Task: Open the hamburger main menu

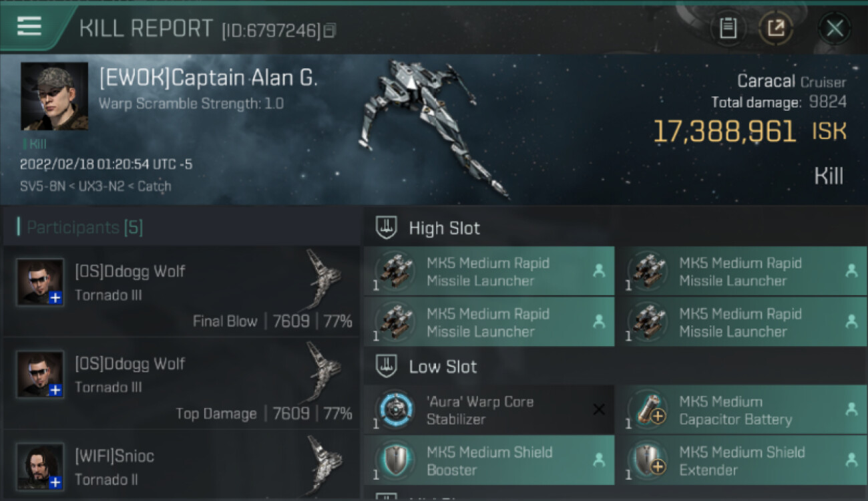Action: click(30, 27)
